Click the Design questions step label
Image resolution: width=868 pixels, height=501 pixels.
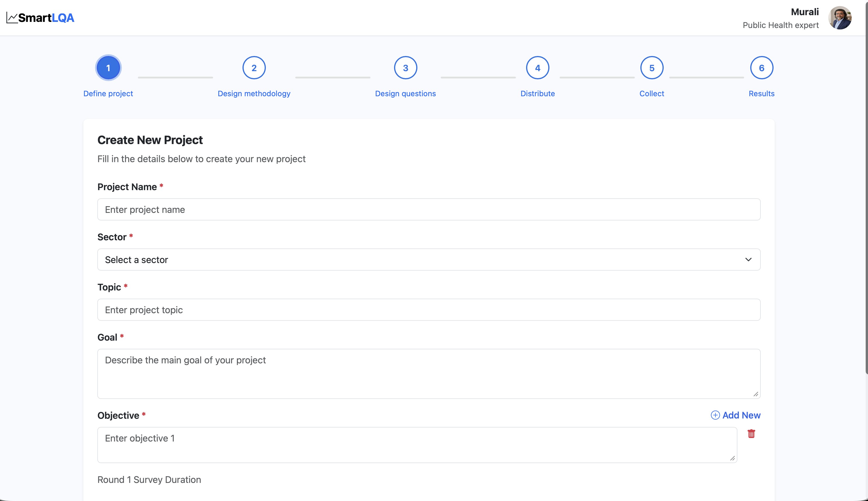point(405,93)
